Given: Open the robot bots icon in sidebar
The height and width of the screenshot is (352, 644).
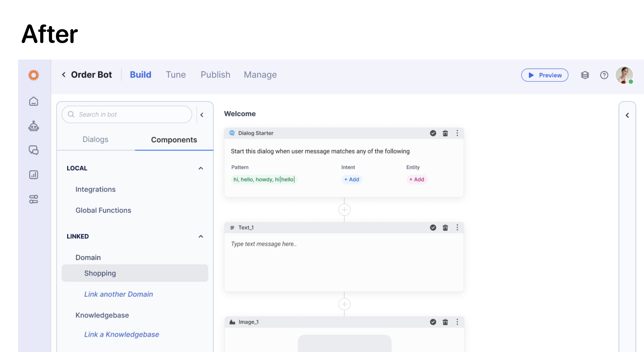Looking at the screenshot, I should click(x=34, y=126).
